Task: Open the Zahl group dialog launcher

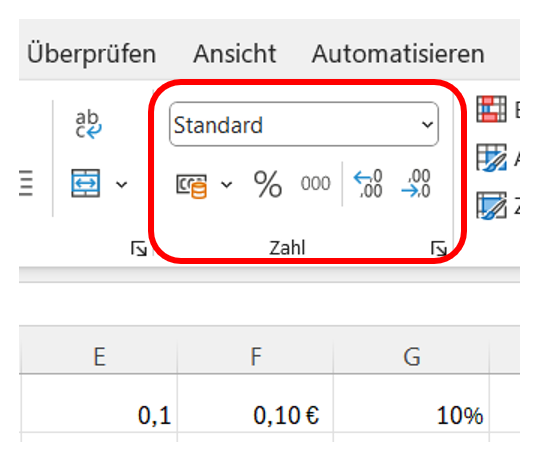Action: [438, 249]
